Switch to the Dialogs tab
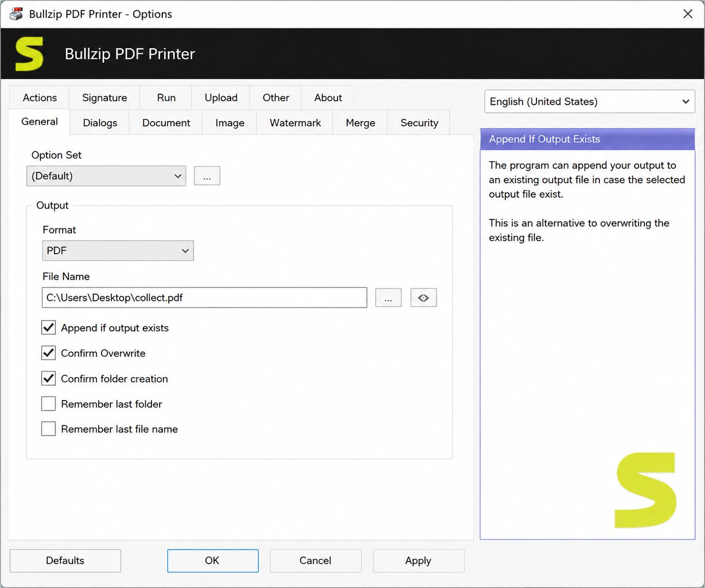705x588 pixels. [100, 123]
